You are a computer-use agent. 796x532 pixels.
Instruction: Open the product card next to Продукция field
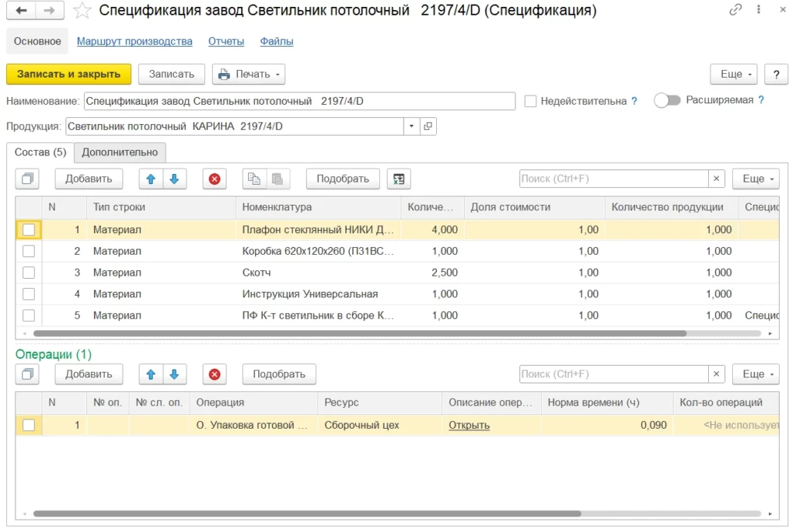coord(428,127)
